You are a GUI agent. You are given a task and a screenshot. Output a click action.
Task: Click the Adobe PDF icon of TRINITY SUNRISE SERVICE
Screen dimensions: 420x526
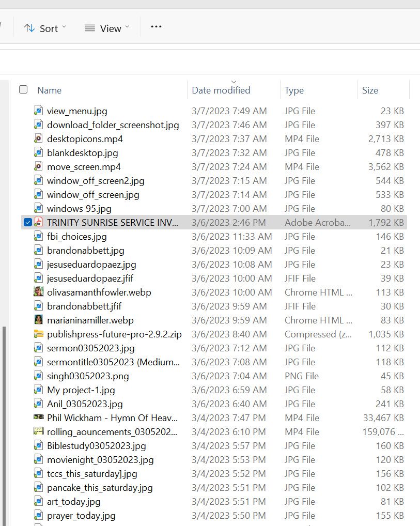coord(39,222)
